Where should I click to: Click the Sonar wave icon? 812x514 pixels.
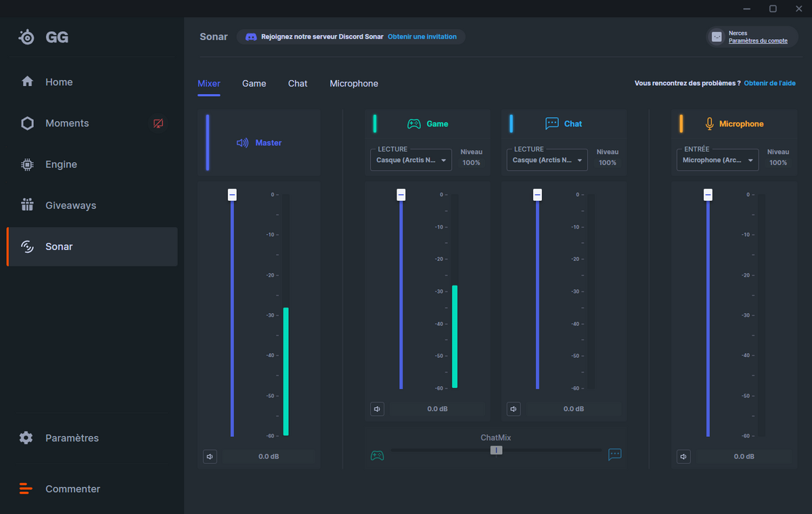(27, 247)
